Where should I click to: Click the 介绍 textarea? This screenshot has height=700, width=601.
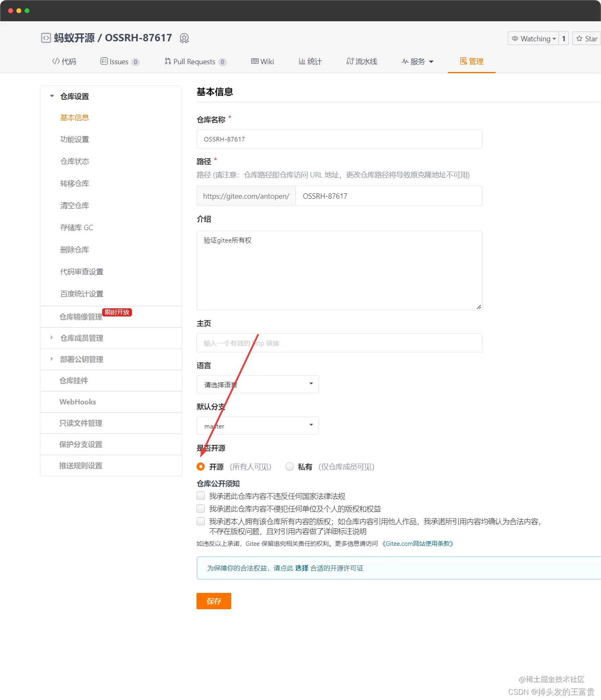(339, 270)
